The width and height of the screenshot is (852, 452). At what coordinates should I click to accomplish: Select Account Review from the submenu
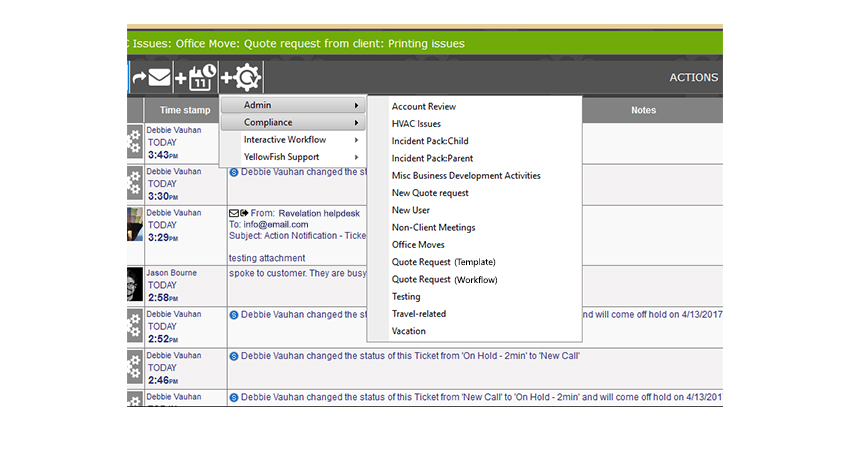tap(424, 106)
